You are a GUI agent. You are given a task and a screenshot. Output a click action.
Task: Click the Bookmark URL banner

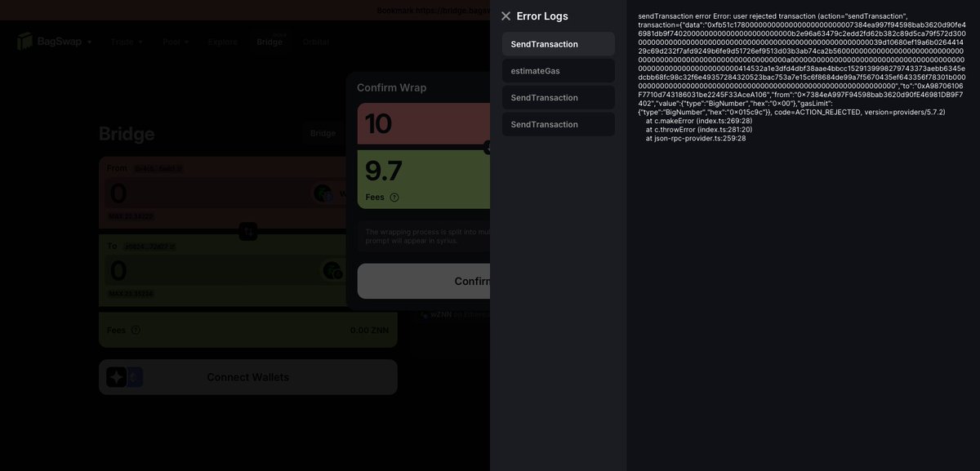click(433, 11)
